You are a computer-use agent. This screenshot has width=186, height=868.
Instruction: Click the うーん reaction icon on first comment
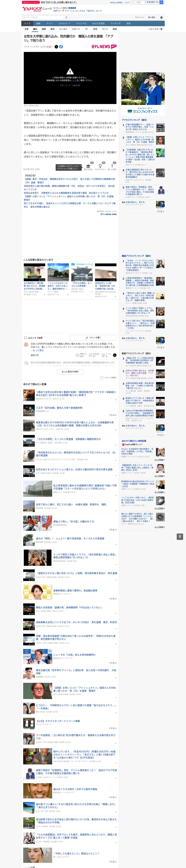(103, 355)
